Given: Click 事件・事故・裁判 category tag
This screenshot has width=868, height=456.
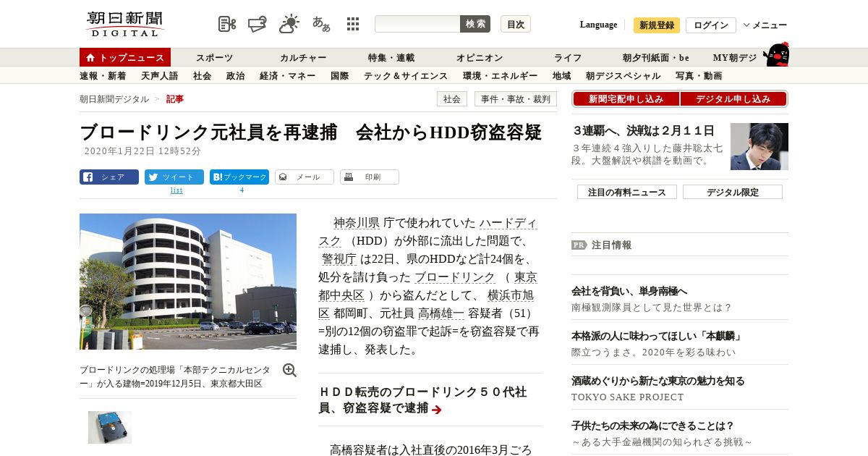Looking at the screenshot, I should [x=516, y=99].
